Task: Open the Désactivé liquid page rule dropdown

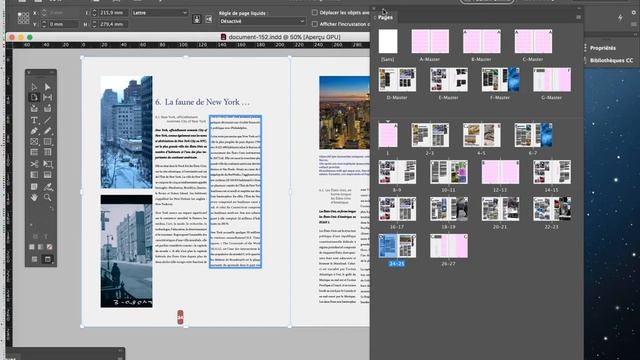Action: 262,21
